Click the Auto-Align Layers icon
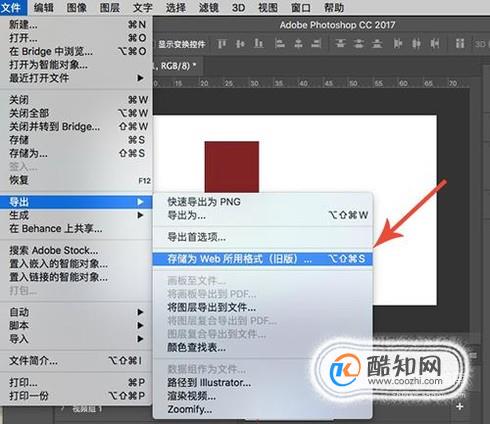The width and height of the screenshot is (490, 424). 460,44
